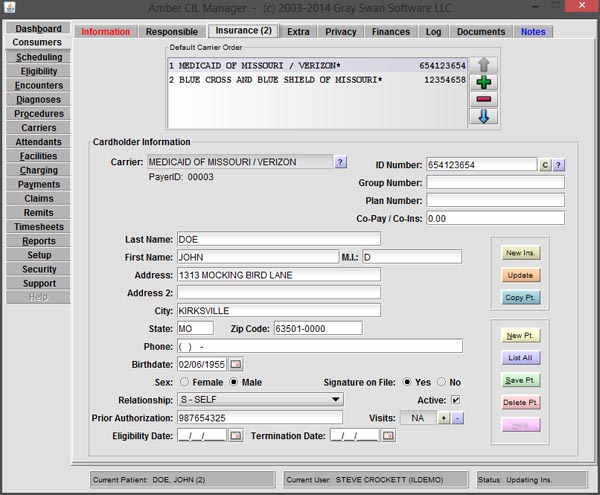
Task: Open the Eligibility Date calendar icon
Action: [x=236, y=435]
